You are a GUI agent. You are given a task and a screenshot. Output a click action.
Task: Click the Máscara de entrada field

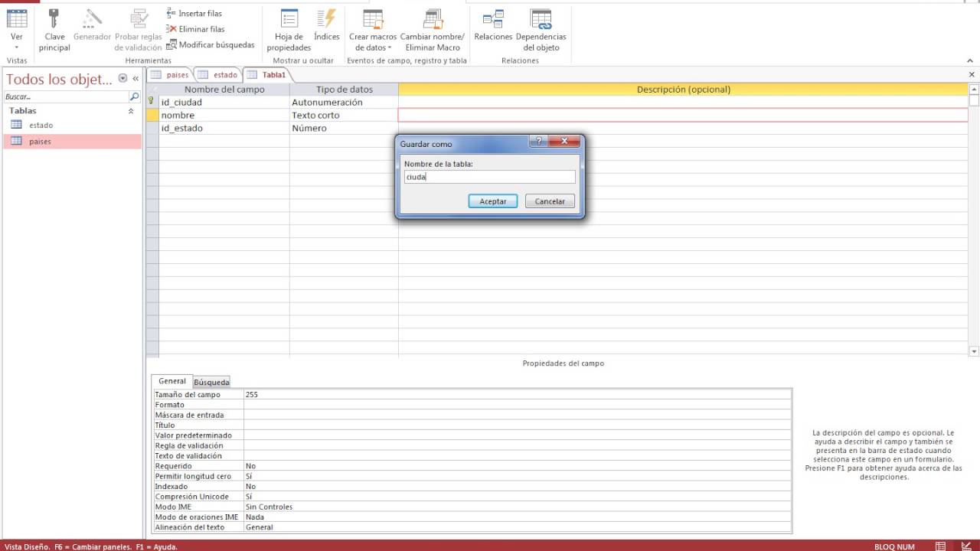pos(518,415)
